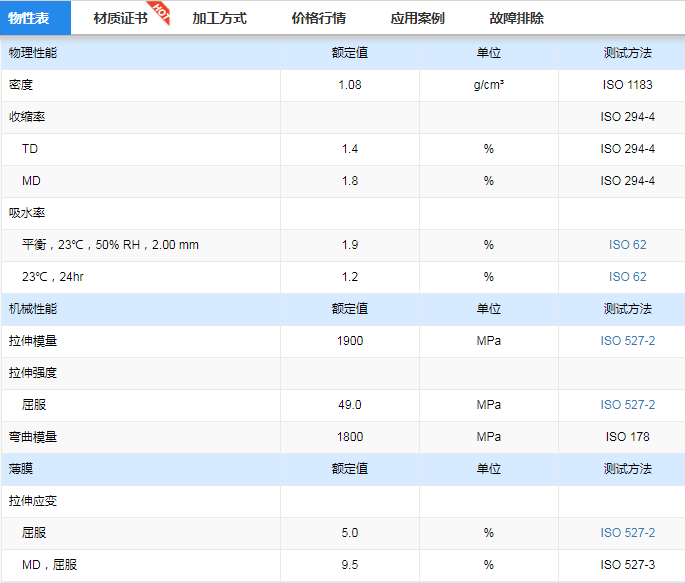
Task: Click ISO 62 link for 23℃, 24hr row
Action: click(x=627, y=277)
